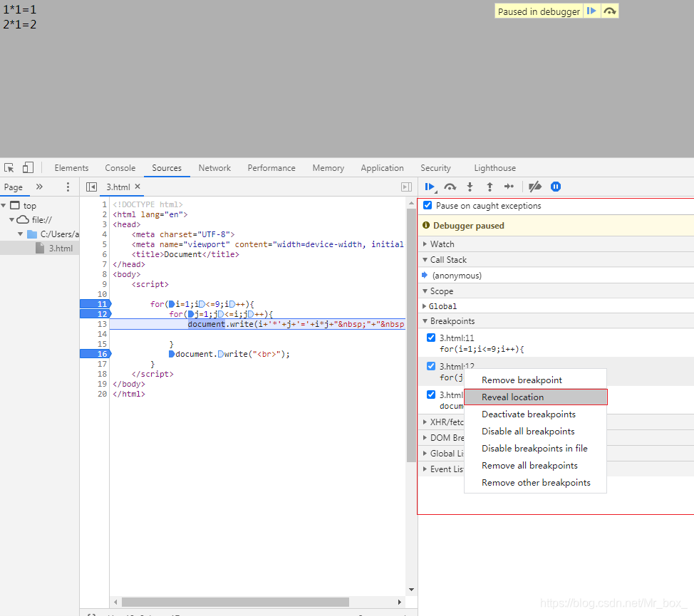The height and width of the screenshot is (616, 694).
Task: Collapse the C:/Users folder node
Action: click(21, 234)
